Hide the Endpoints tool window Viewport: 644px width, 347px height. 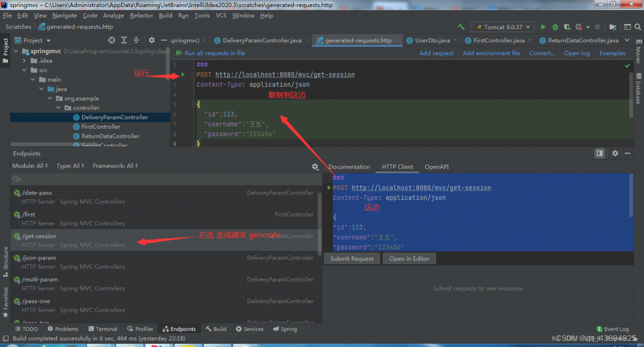pos(627,153)
